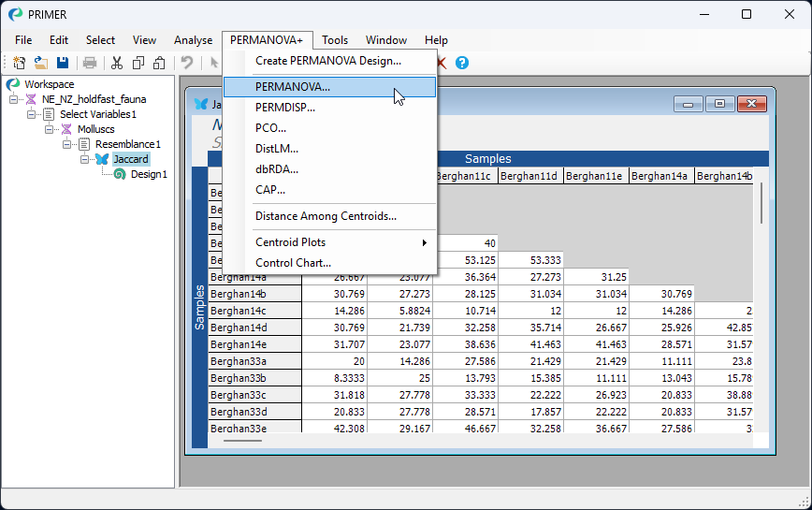The width and height of the screenshot is (812, 510).
Task: Select Create PERMANOVA Design menu entry
Action: click(328, 61)
